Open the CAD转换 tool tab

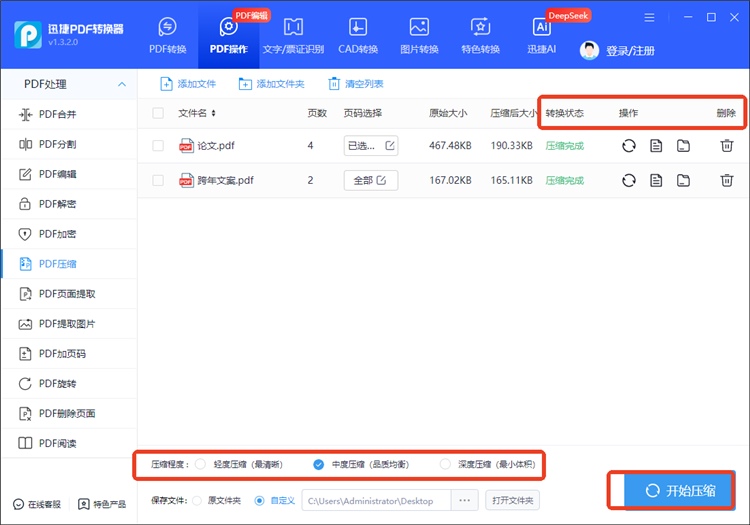click(x=357, y=36)
